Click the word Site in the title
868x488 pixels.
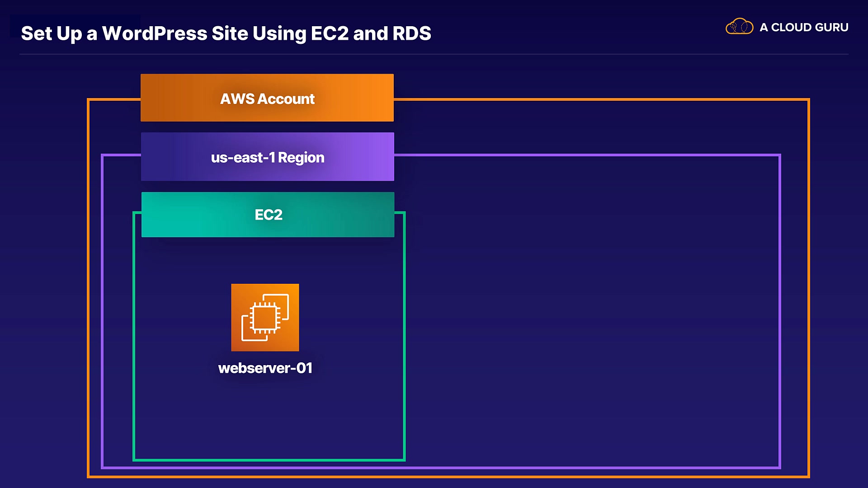[229, 33]
